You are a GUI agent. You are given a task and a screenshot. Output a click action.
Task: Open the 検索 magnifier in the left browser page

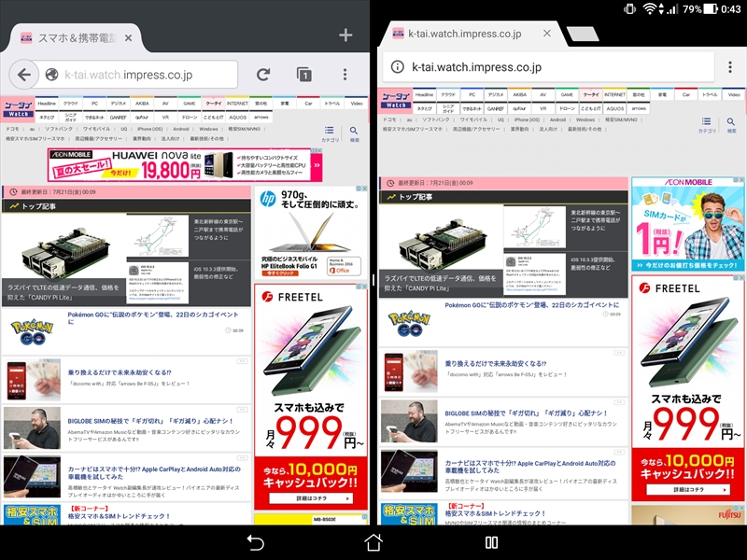pos(354,133)
